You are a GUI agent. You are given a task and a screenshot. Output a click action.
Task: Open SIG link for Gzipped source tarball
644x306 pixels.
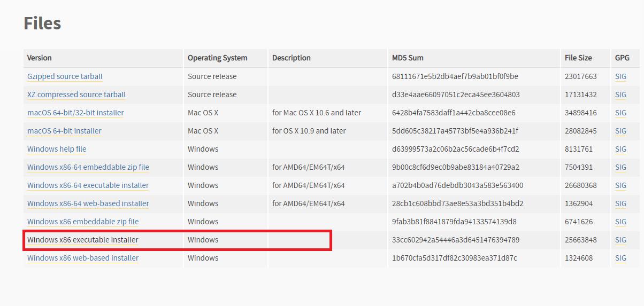[x=620, y=76]
